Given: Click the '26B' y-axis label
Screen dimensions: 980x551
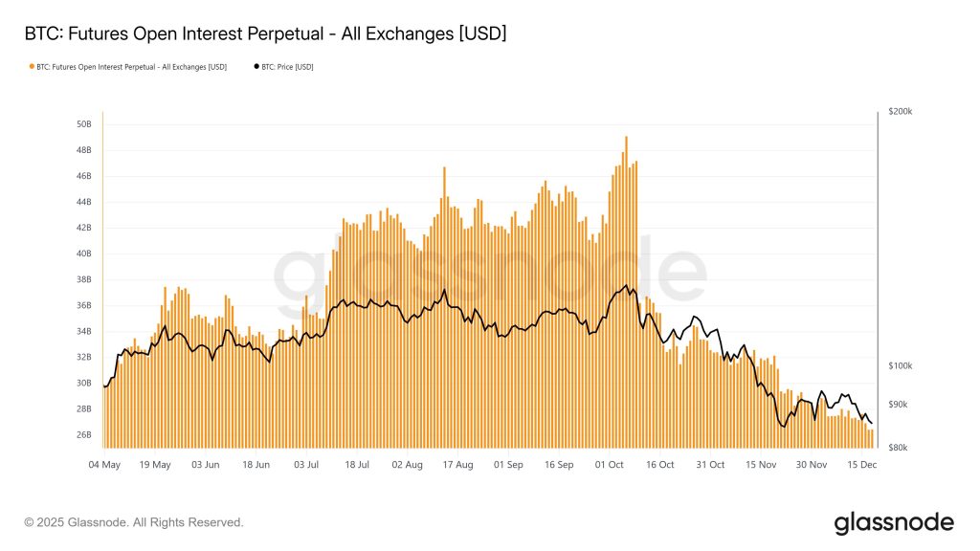Looking at the screenshot, I should [x=83, y=435].
